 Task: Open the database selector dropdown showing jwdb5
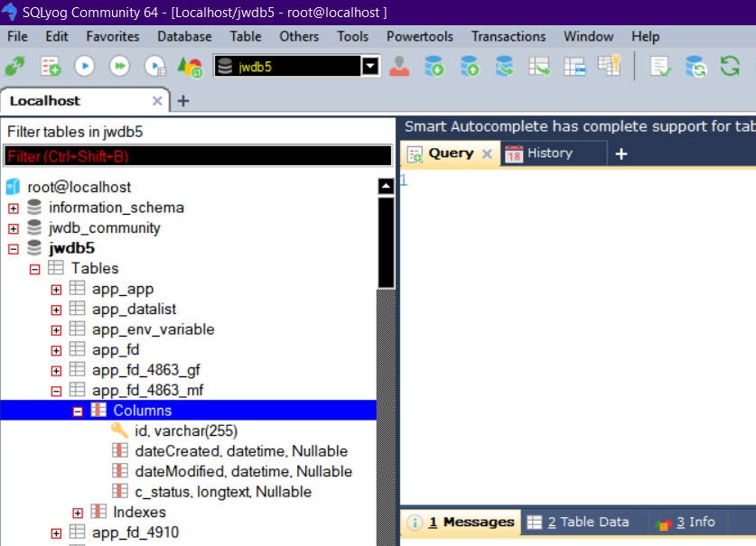pos(370,66)
